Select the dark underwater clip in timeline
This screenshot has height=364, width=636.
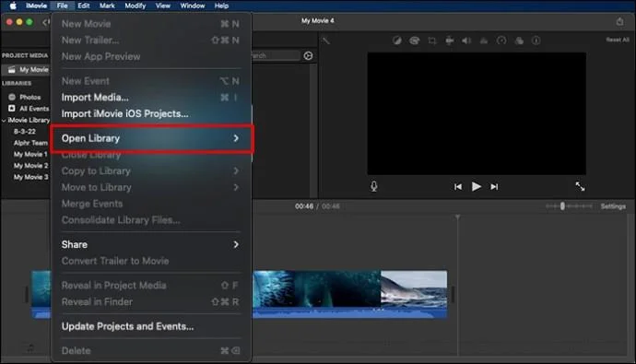(x=337, y=289)
